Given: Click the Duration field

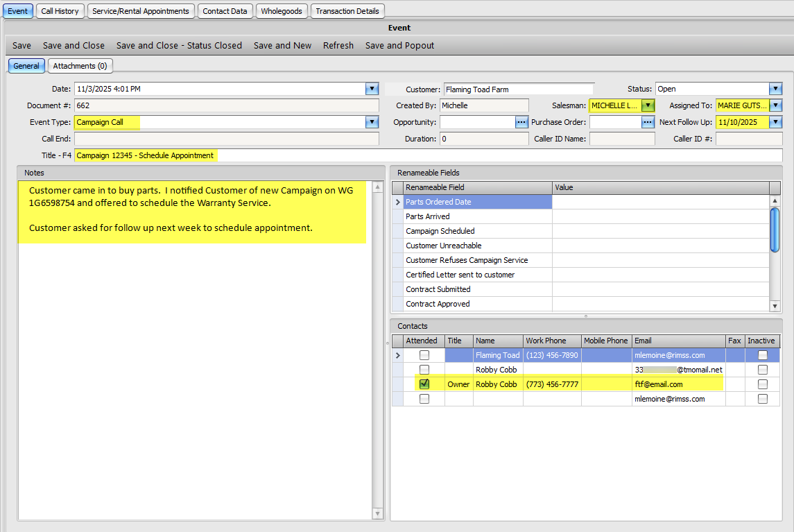Looking at the screenshot, I should [x=484, y=139].
